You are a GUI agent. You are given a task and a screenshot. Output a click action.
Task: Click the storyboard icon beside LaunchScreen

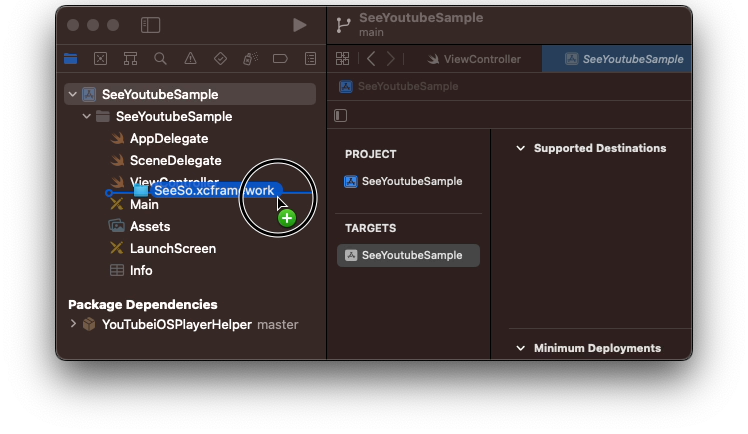pos(116,248)
